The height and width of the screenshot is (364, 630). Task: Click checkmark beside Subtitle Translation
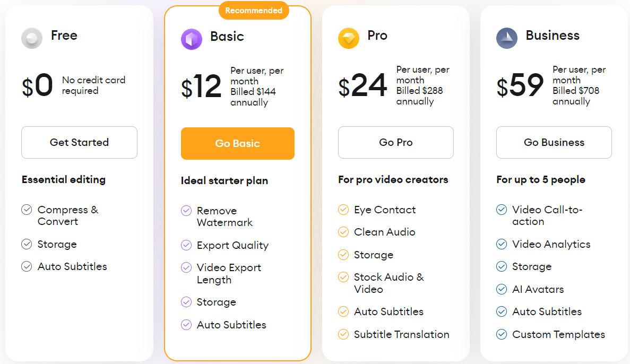point(343,334)
